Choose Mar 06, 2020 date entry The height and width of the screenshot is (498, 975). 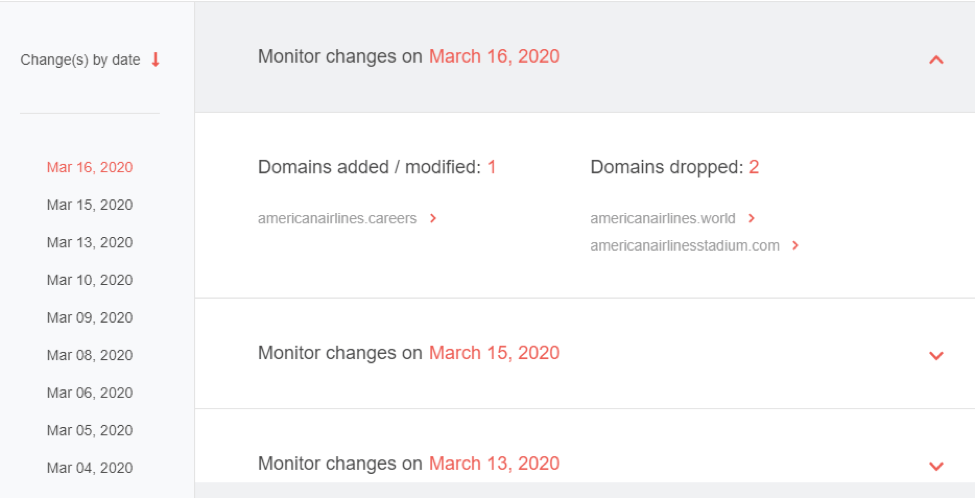[x=90, y=392]
